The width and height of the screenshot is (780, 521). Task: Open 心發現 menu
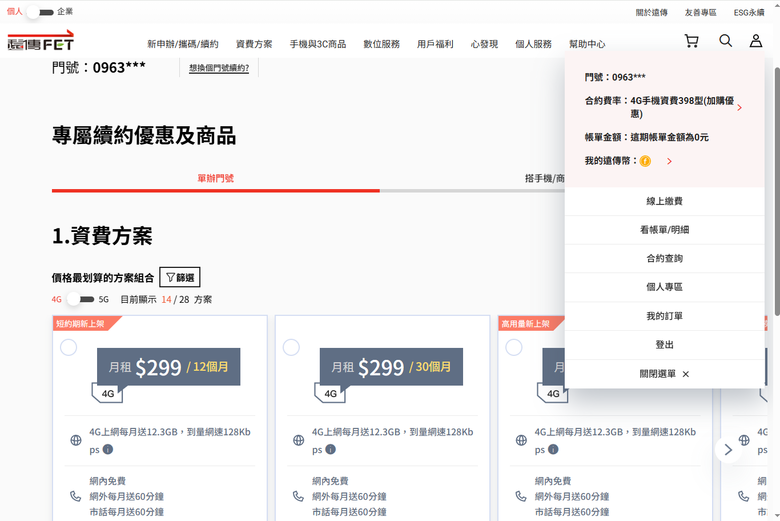point(485,44)
